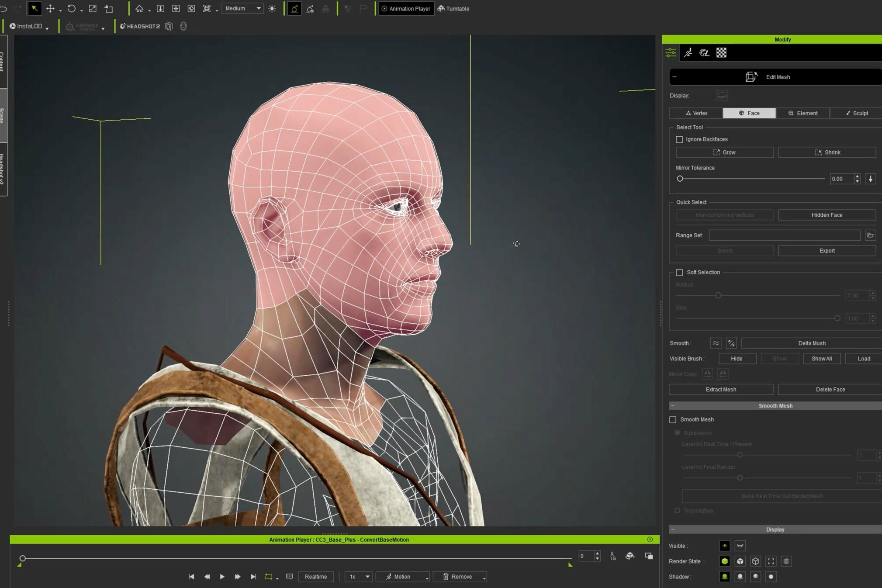Click the Grow selection button
Viewport: 882px width, 588px height.
(725, 152)
